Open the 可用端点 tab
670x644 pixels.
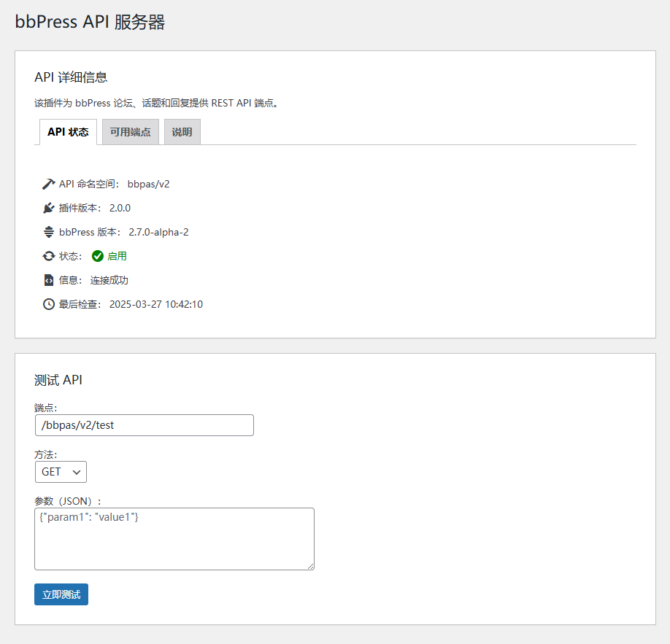pyautogui.click(x=130, y=132)
